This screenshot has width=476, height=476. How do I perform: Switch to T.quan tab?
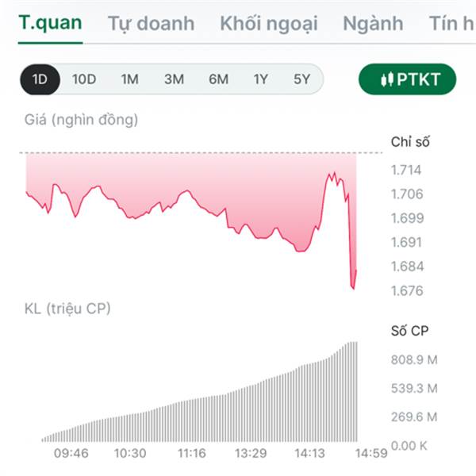50,22
